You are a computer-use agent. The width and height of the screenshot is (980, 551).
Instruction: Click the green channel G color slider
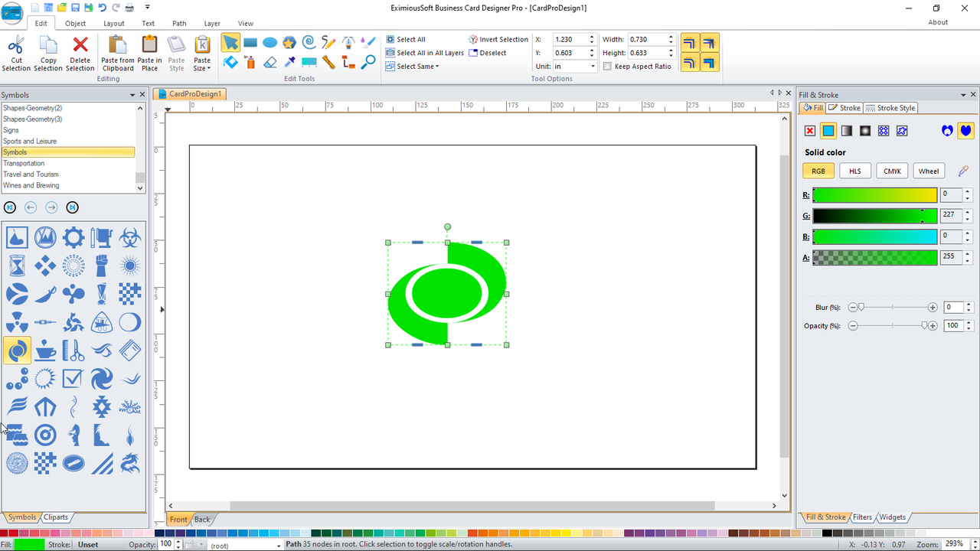click(x=874, y=217)
